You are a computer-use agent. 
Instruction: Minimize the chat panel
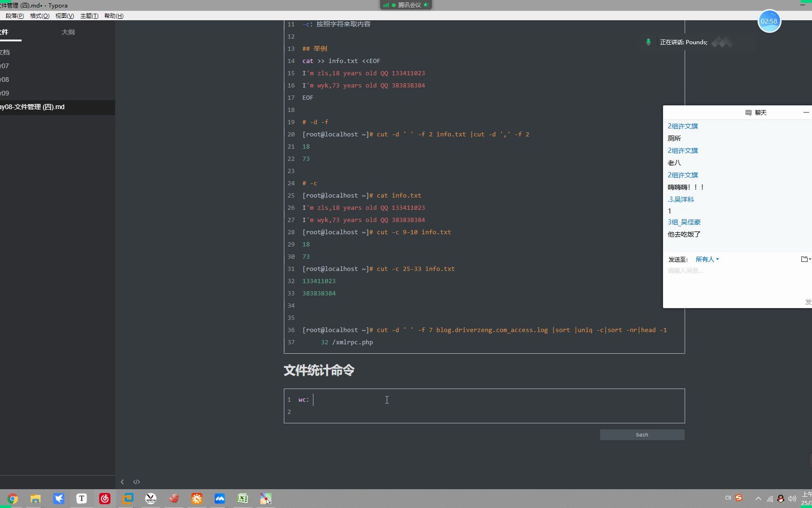tap(806, 112)
